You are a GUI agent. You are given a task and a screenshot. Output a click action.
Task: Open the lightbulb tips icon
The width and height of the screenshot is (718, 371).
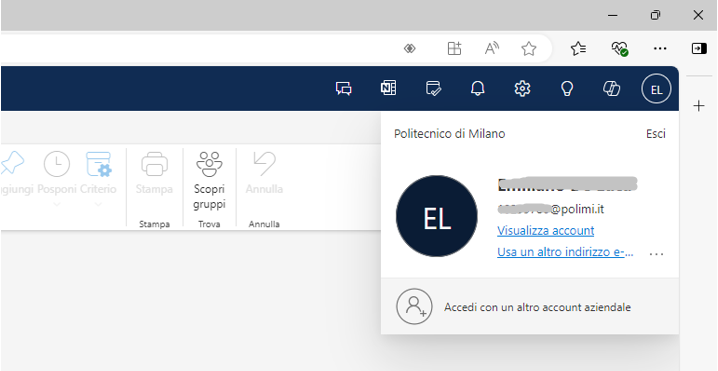click(x=567, y=88)
